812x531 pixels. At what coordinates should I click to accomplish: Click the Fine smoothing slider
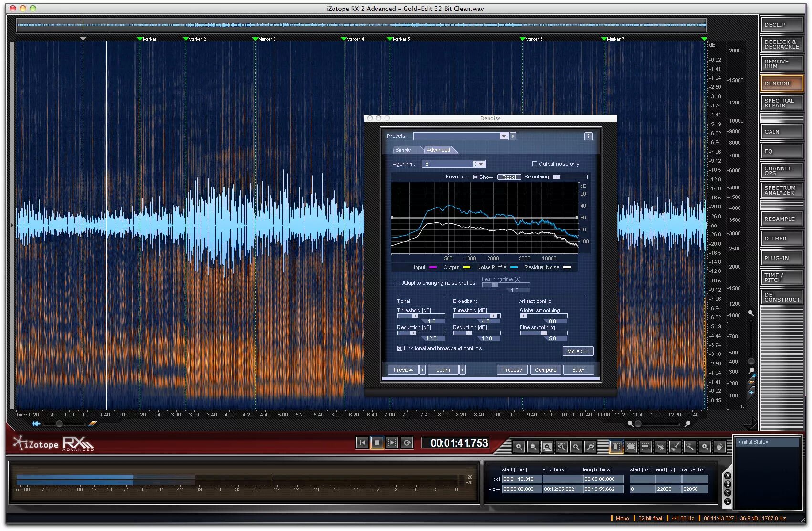pos(543,333)
